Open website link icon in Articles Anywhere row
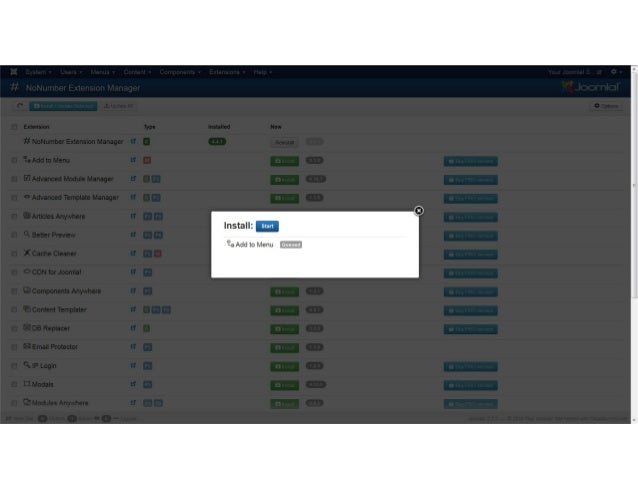This screenshot has height=479, width=638. [x=133, y=217]
